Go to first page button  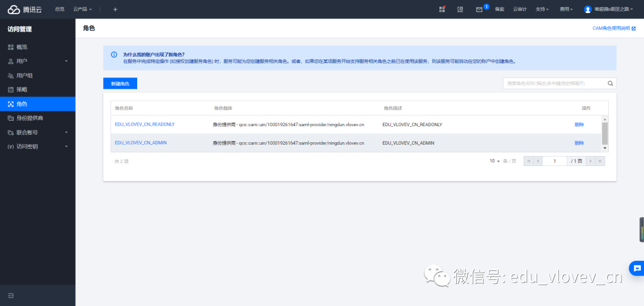point(528,161)
